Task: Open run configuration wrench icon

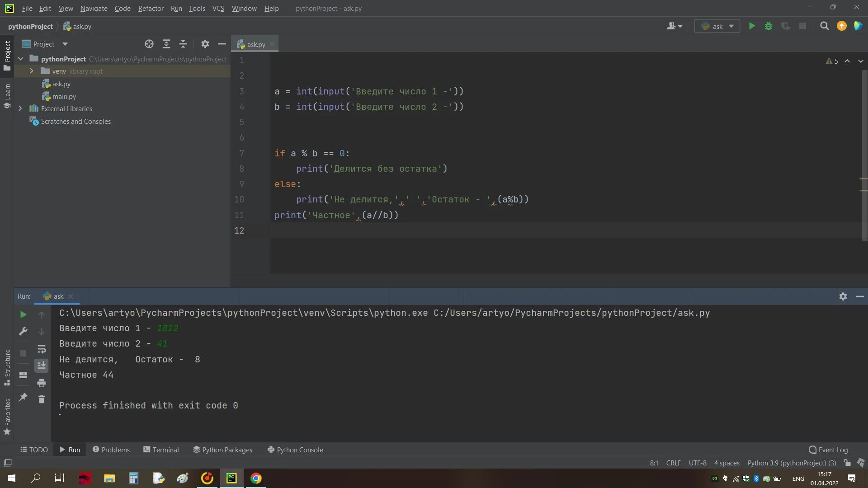Action: tap(23, 331)
